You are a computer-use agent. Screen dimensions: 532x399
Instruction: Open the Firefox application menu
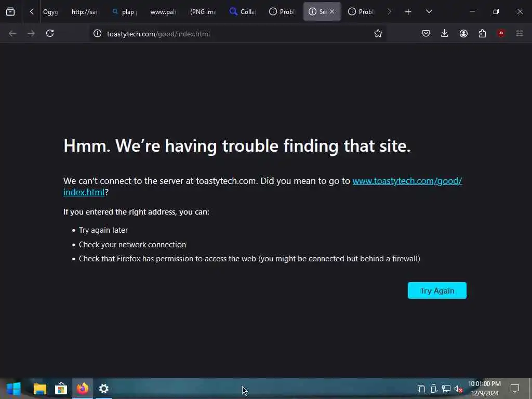pos(520,33)
